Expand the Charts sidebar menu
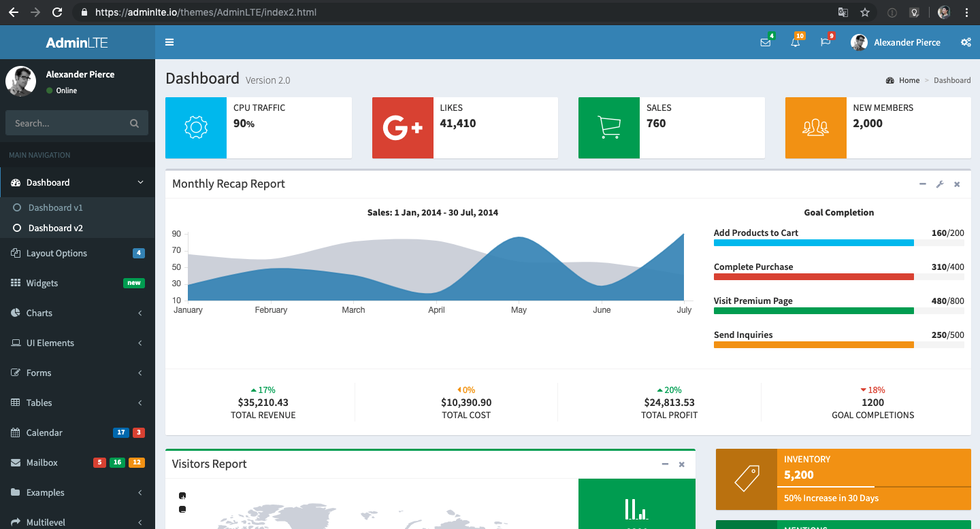Image resolution: width=980 pixels, height=529 pixels. click(77, 313)
